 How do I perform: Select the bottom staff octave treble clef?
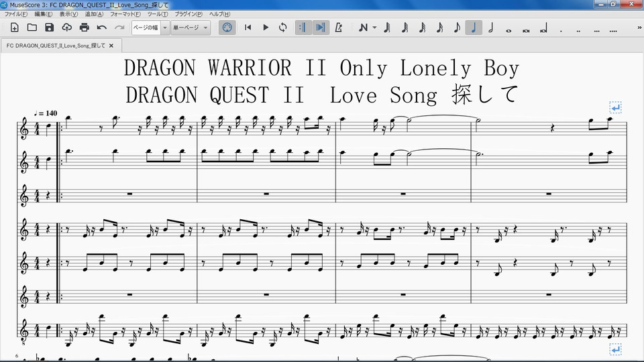pyautogui.click(x=24, y=330)
